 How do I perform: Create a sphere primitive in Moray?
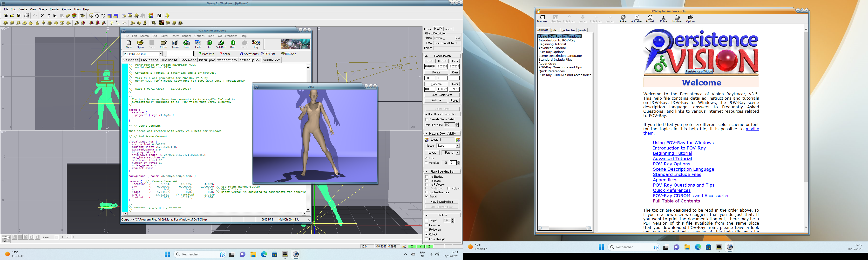click(12, 23)
